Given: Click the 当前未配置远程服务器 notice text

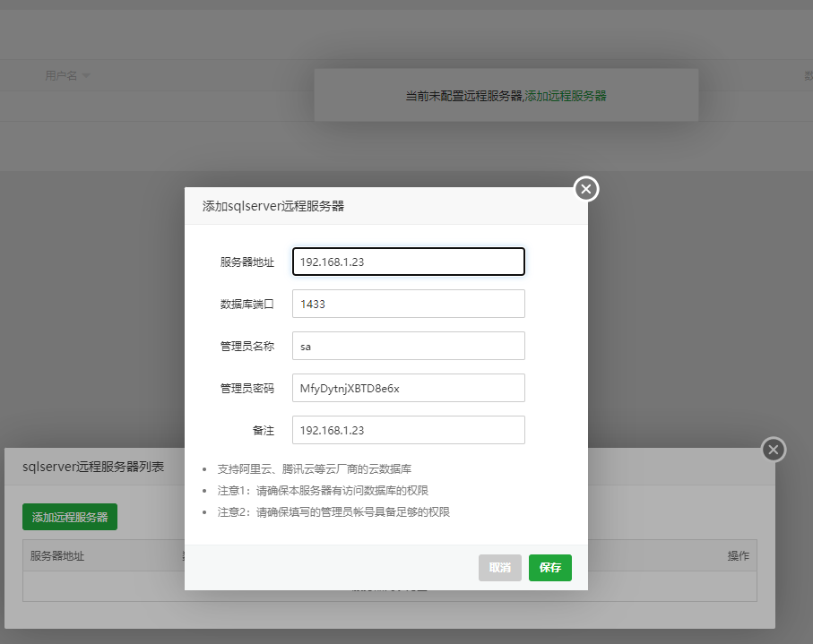Looking at the screenshot, I should tap(464, 96).
